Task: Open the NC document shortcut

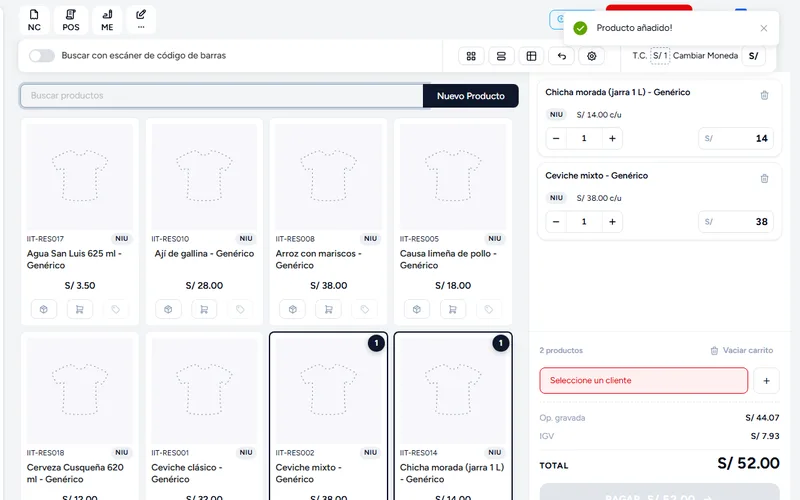Action: pyautogui.click(x=34, y=20)
